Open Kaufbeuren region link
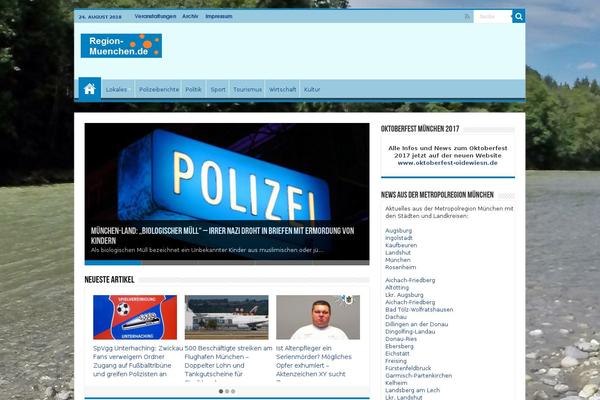The image size is (600, 400). pyautogui.click(x=401, y=245)
